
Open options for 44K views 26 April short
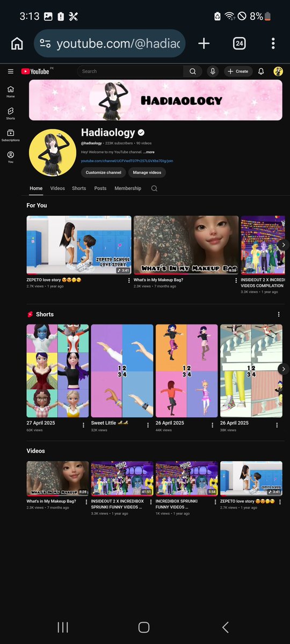point(212,425)
